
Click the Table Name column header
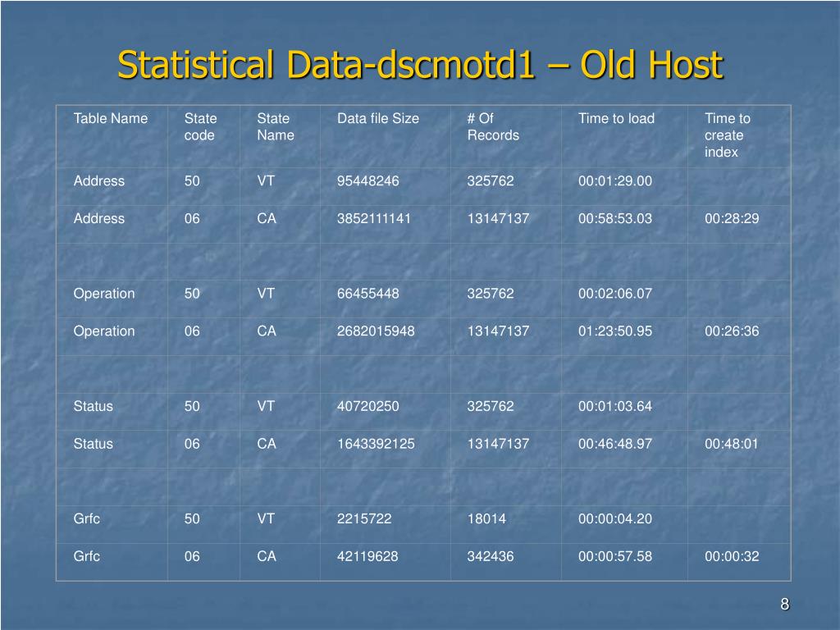(x=111, y=118)
